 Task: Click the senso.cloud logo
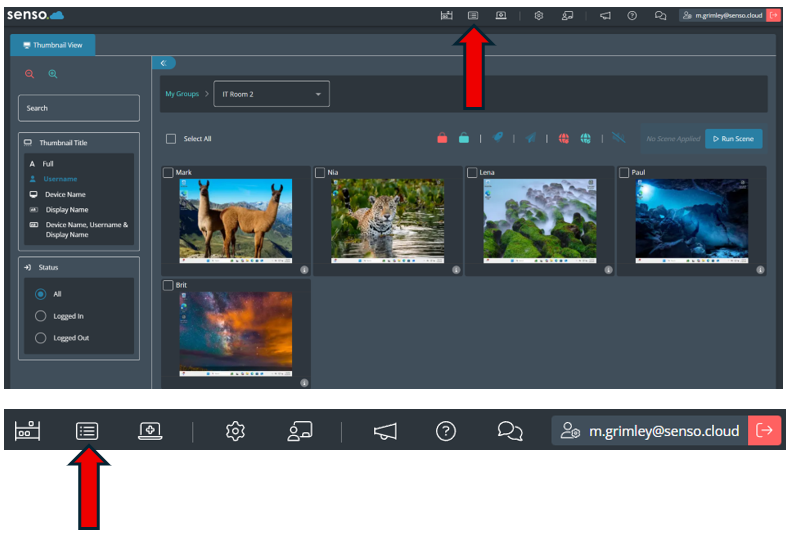[35, 15]
